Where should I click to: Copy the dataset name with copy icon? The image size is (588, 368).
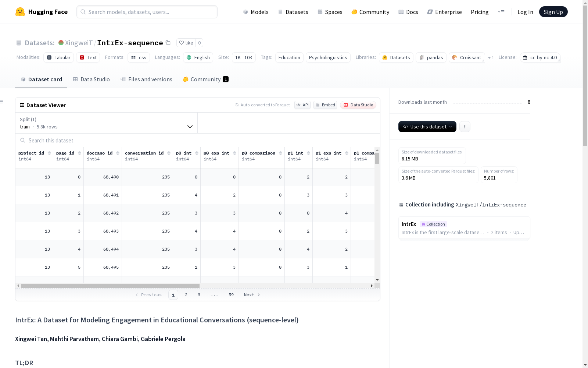[168, 43]
